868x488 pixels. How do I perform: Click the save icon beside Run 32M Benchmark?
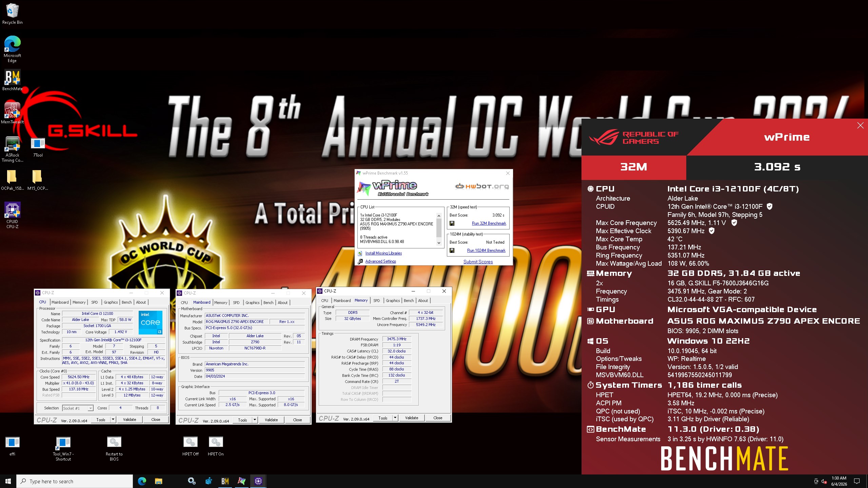pos(452,223)
